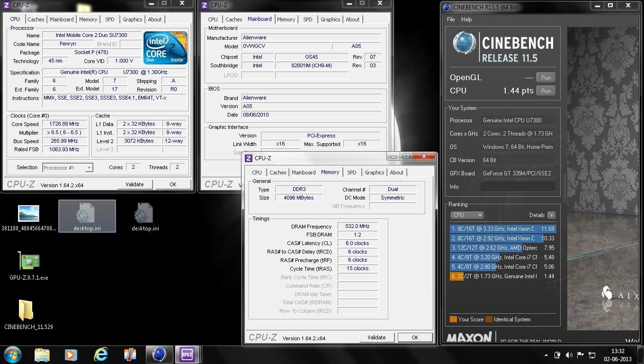Click the Cinebench sphere logo

[x=464, y=43]
